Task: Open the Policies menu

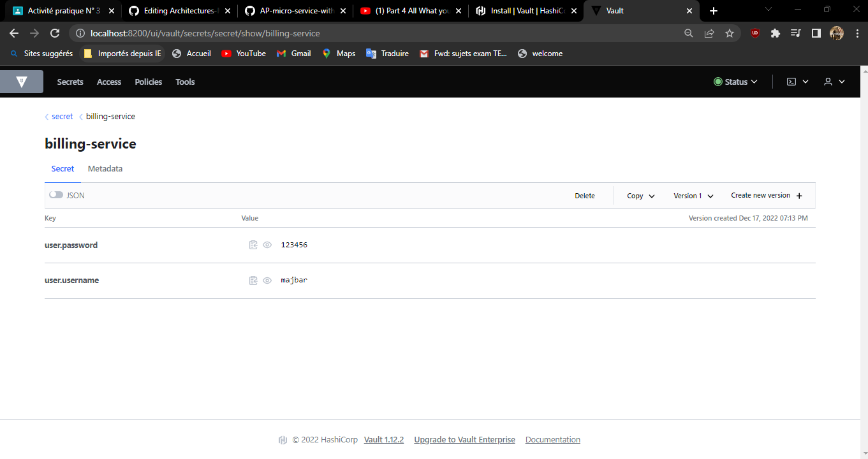Action: [148, 81]
